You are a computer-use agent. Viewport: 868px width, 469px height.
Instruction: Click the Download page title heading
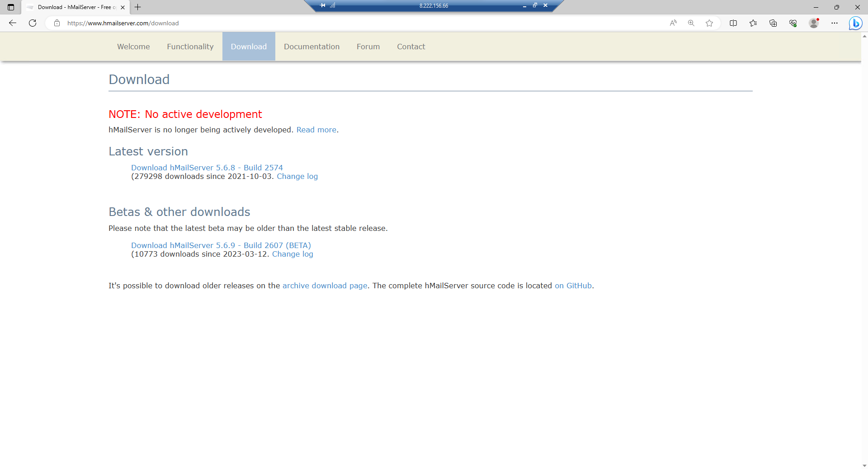(139, 80)
